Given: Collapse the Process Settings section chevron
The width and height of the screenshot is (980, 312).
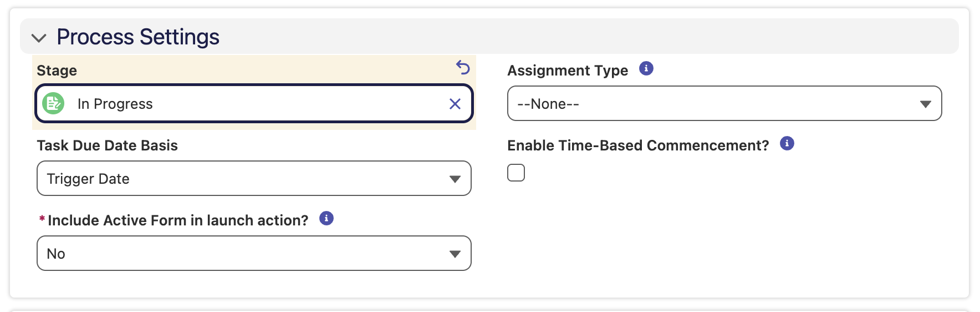Looking at the screenshot, I should tap(39, 38).
